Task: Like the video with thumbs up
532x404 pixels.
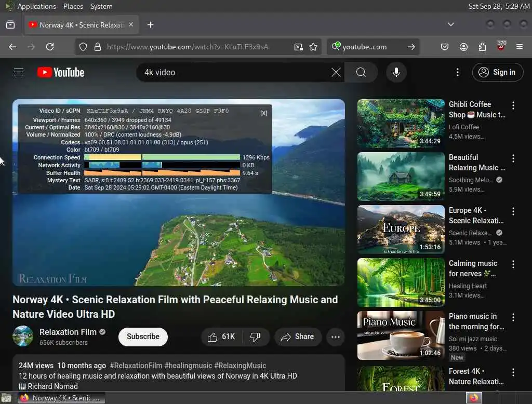Action: (x=221, y=336)
